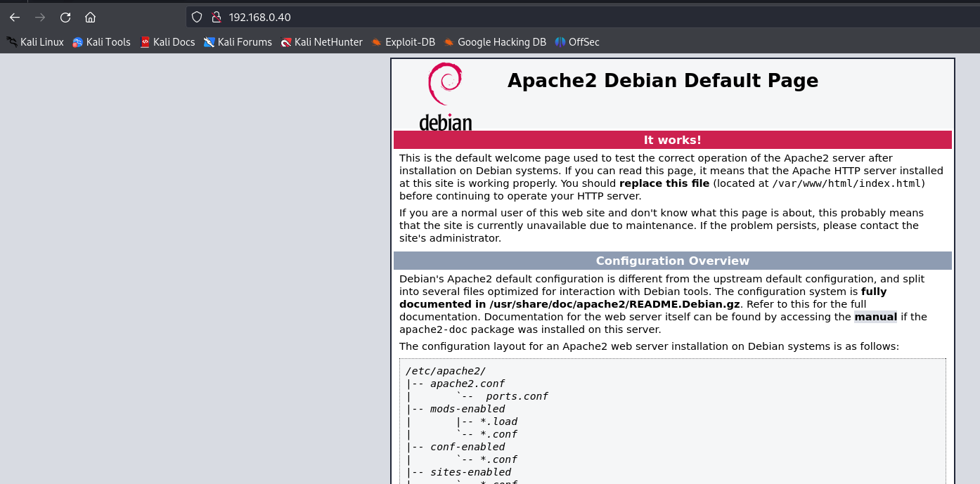This screenshot has height=484, width=980.
Task: Click the 'ports.conf' tree entry
Action: (x=517, y=396)
